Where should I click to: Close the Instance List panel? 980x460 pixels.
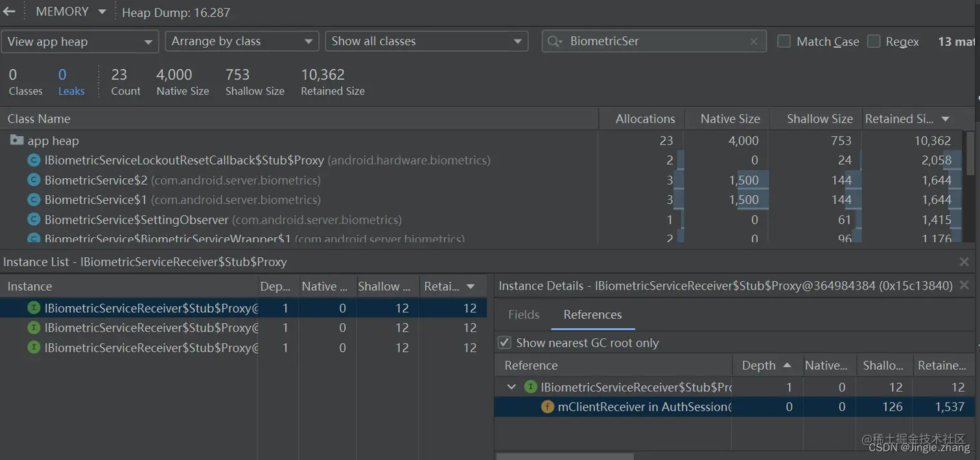[x=964, y=262]
